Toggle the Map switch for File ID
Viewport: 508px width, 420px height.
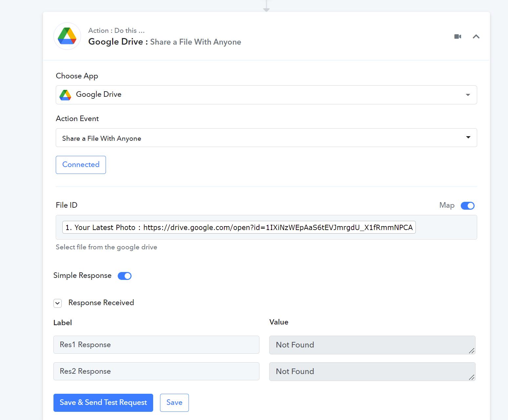point(467,206)
